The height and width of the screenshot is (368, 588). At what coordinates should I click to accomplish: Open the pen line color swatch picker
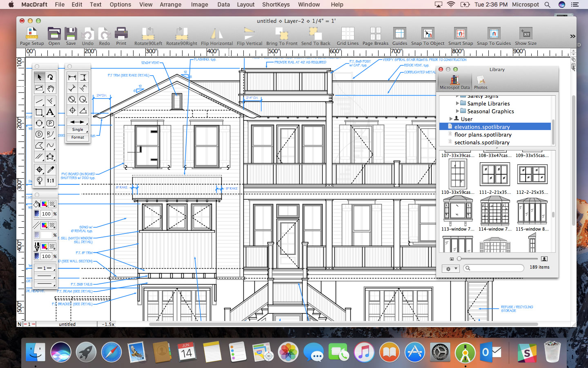coord(45,246)
